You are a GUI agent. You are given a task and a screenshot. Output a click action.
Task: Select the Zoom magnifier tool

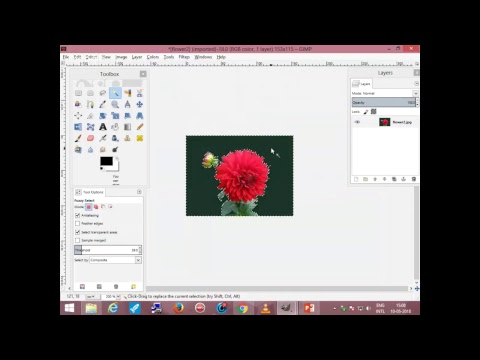click(115, 104)
